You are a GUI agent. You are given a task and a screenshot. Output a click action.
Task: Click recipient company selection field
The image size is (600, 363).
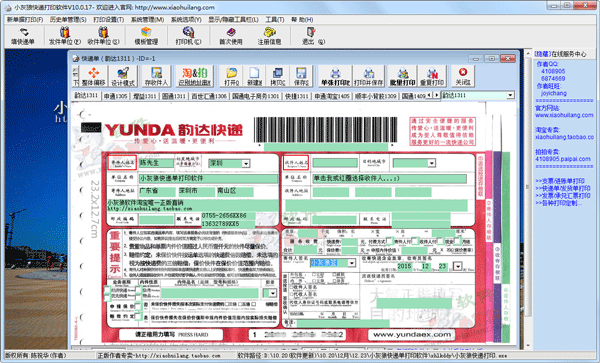pos(390,179)
